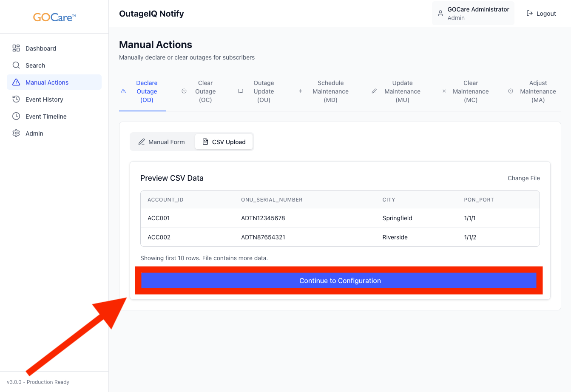Go to Update Maintenance (MU) tab
Image resolution: width=571 pixels, height=392 pixels.
pyautogui.click(x=402, y=91)
